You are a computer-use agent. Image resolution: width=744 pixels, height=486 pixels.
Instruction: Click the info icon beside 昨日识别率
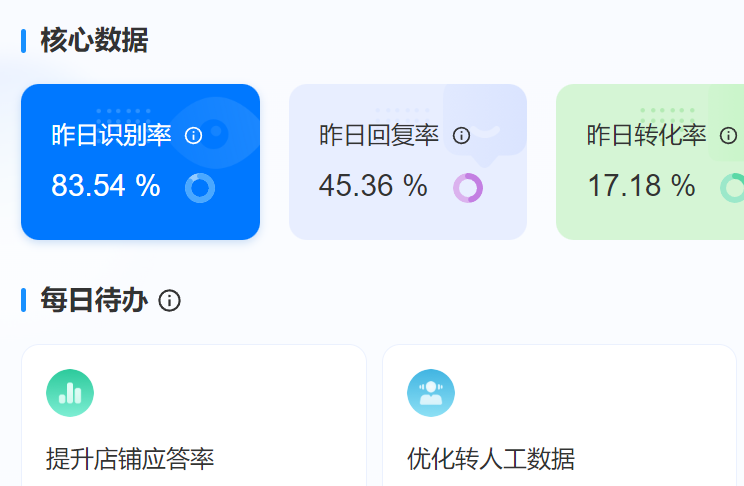[x=194, y=135]
